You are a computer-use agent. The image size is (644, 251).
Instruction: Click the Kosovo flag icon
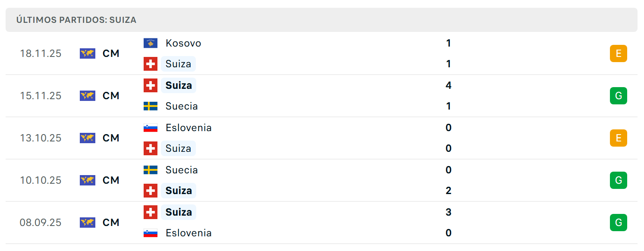(151, 43)
